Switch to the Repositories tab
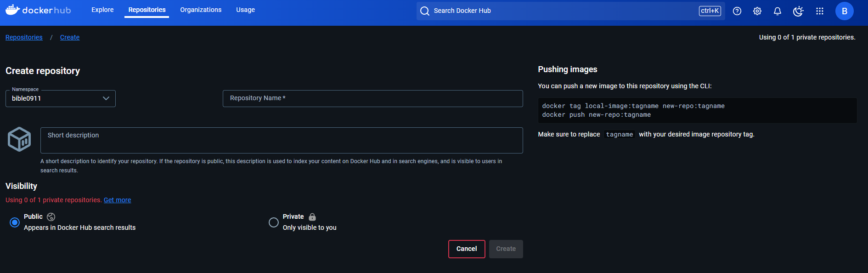Viewport: 868px width, 273px height. 147,10
